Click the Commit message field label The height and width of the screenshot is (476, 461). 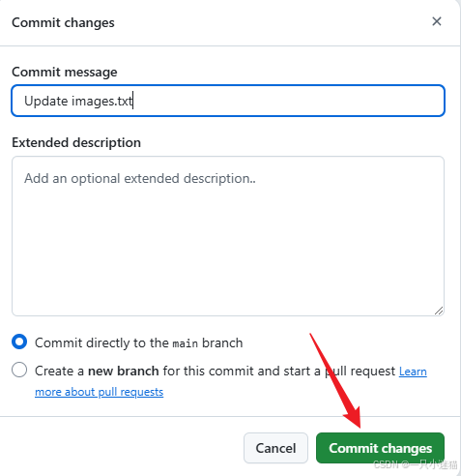[x=65, y=72]
